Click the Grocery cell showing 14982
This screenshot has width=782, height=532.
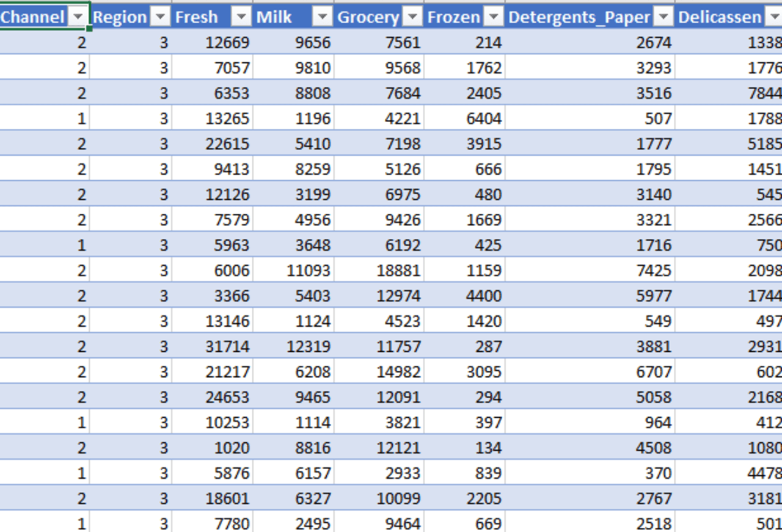379,371
